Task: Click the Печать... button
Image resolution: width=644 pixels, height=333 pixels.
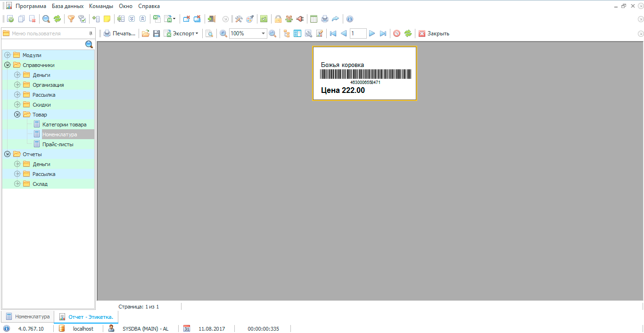Action: [x=120, y=33]
